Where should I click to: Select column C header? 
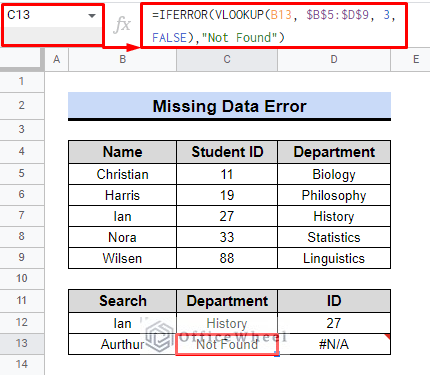[x=227, y=59]
